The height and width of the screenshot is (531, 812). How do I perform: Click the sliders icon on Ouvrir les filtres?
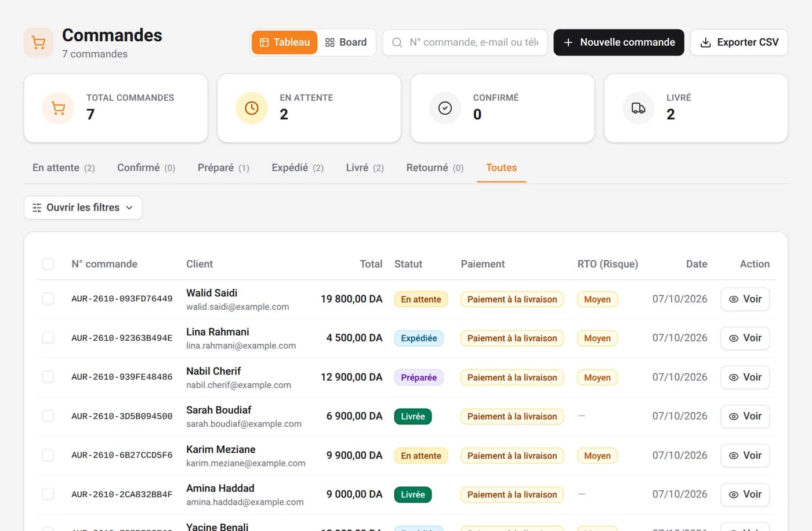point(37,208)
